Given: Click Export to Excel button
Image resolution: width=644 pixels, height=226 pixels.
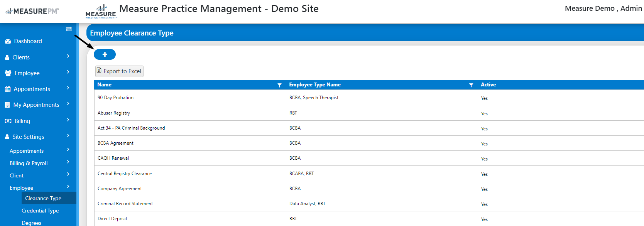Looking at the screenshot, I should click(119, 71).
